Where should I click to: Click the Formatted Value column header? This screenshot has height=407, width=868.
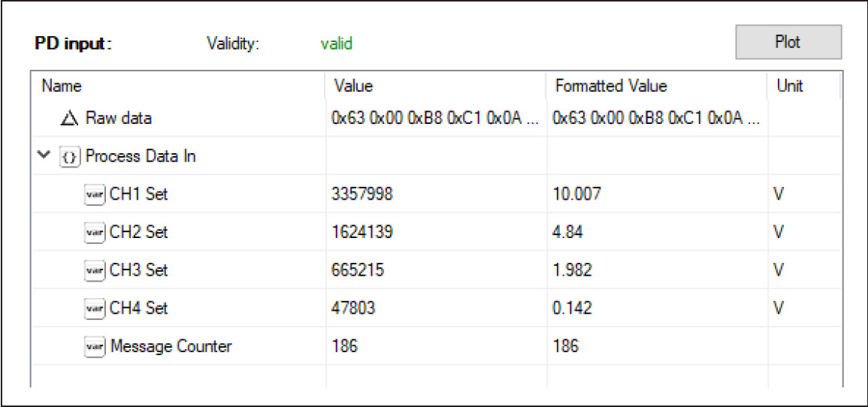coord(657,86)
